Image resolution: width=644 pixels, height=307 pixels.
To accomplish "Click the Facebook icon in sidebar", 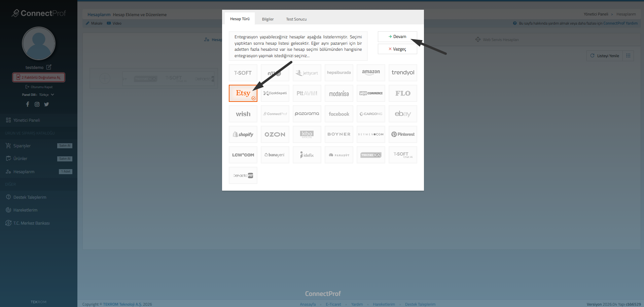I will click(x=28, y=104).
